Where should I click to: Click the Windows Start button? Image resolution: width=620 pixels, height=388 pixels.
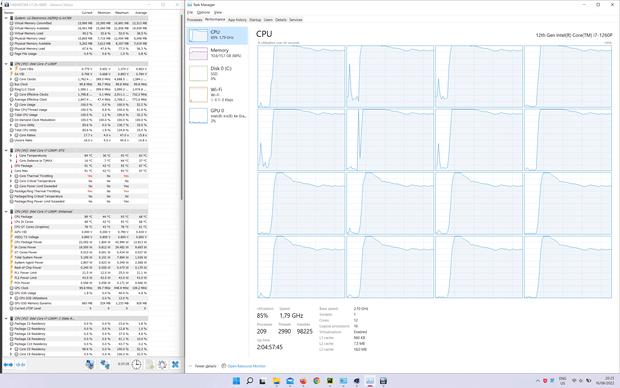point(236,381)
